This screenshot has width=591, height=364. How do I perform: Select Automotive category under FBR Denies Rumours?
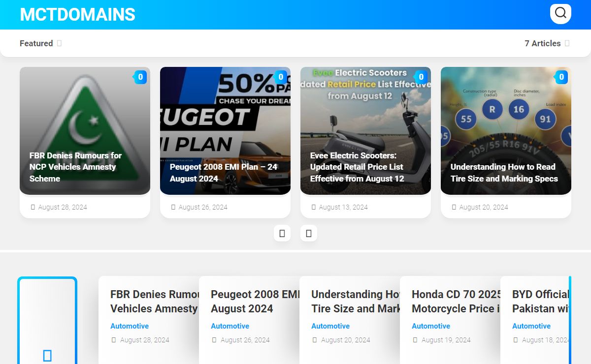click(130, 326)
